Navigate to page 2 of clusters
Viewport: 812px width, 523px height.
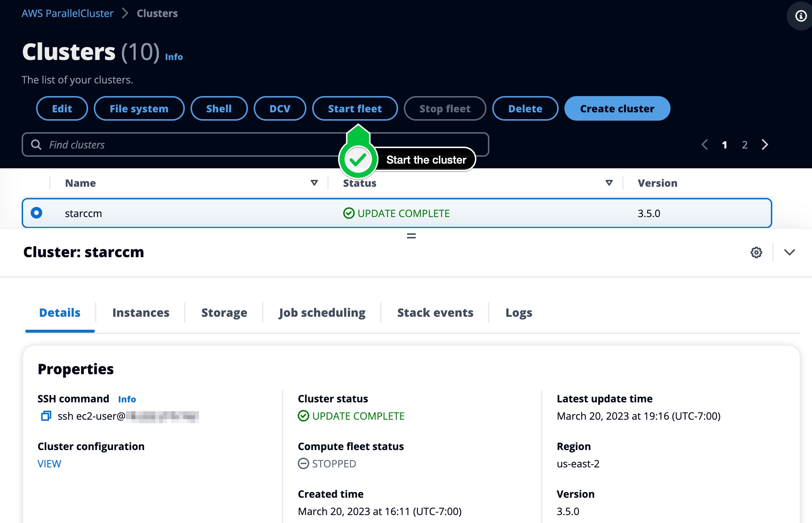click(x=745, y=144)
